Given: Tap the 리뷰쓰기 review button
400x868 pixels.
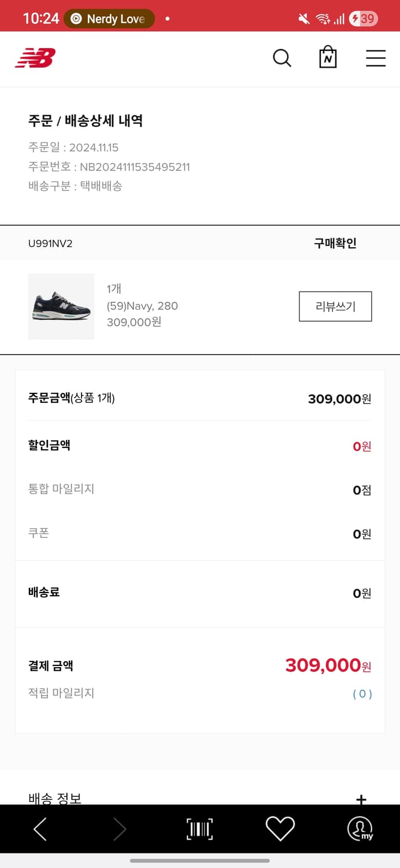Looking at the screenshot, I should click(335, 307).
